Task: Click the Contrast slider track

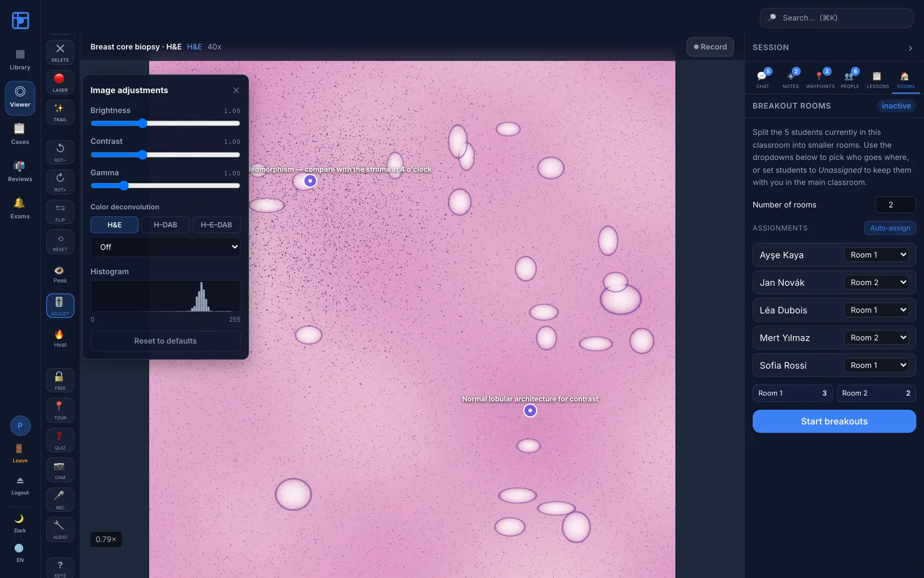Action: (x=165, y=154)
